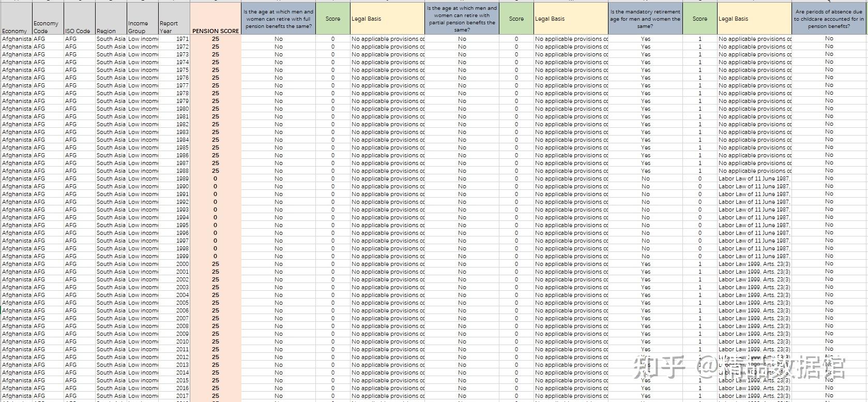Click "Labor Law of 11 June 1987" in 1989 row

pyautogui.click(x=755, y=178)
